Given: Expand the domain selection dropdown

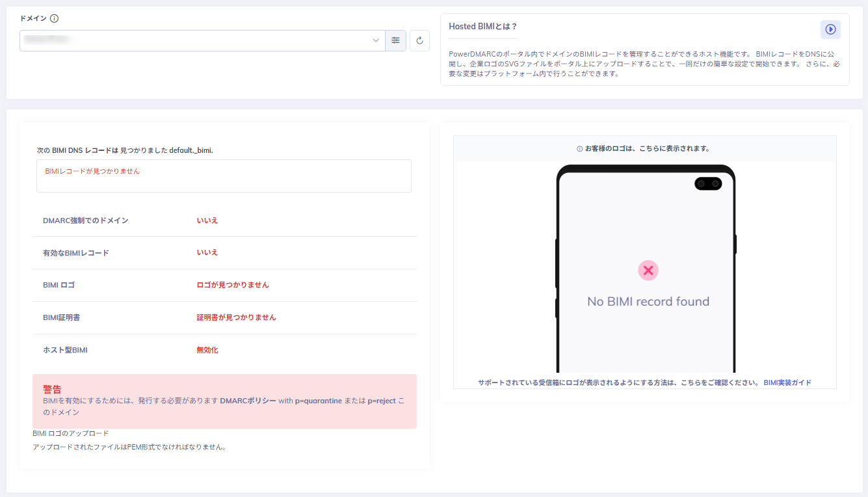Looking at the screenshot, I should pyautogui.click(x=375, y=40).
